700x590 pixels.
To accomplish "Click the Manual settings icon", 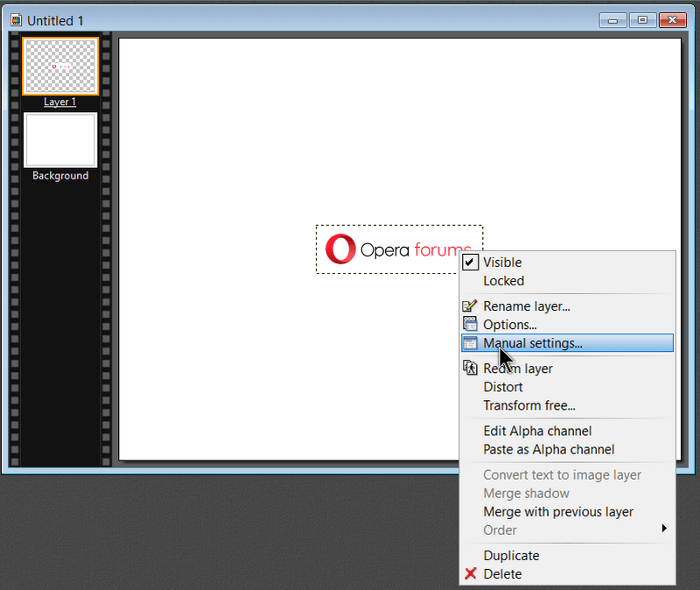I will coord(470,343).
